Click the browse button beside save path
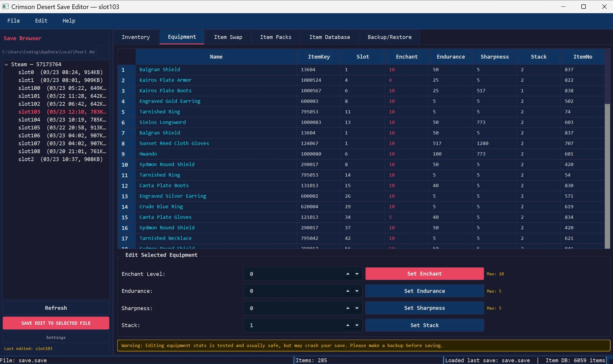The image size is (613, 364). click(x=103, y=52)
